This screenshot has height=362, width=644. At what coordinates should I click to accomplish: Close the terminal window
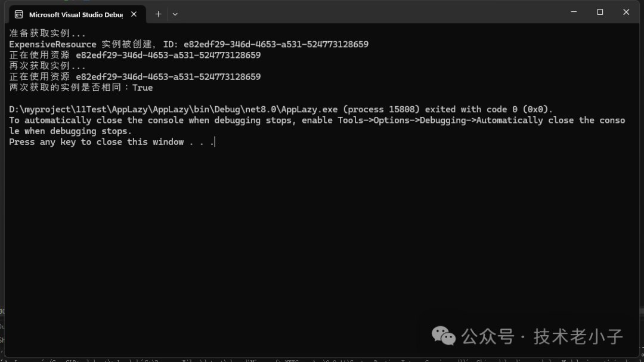point(626,12)
